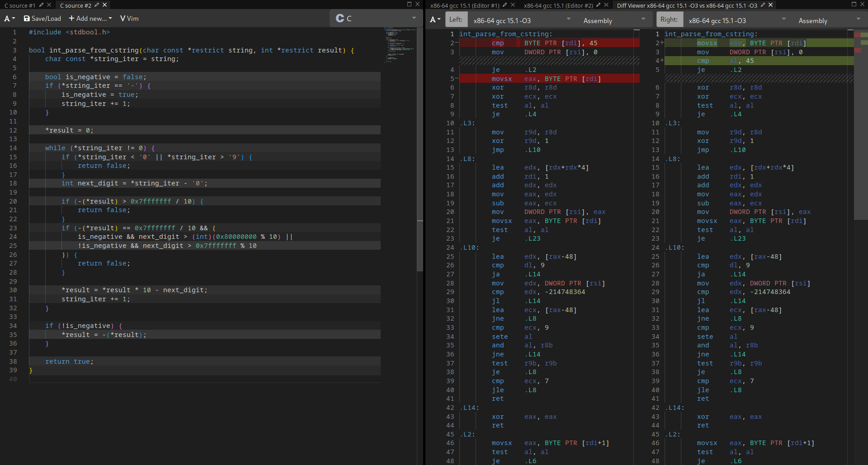Screen dimensions: 868x465
Task: Open the Add new... dropdown
Action: pos(90,19)
